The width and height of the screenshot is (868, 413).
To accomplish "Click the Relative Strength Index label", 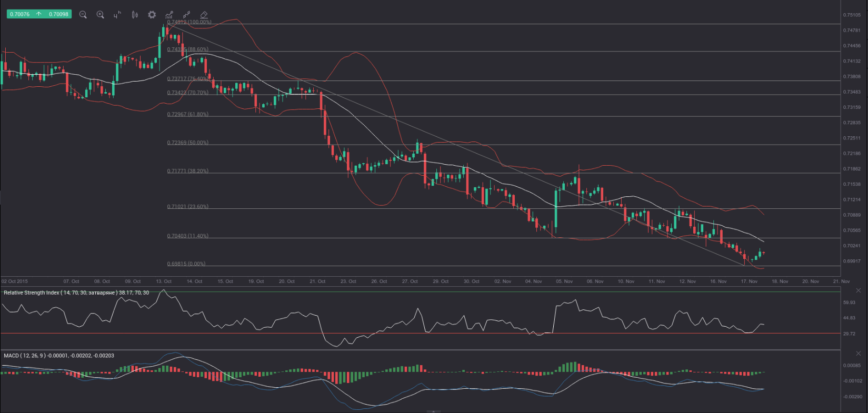I will point(76,293).
